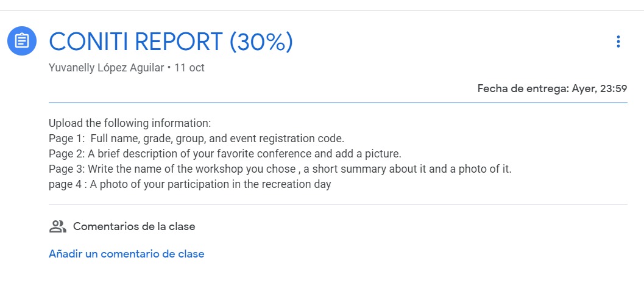Click the Page 3 workshop summary line
The height and width of the screenshot is (299, 644).
[280, 169]
